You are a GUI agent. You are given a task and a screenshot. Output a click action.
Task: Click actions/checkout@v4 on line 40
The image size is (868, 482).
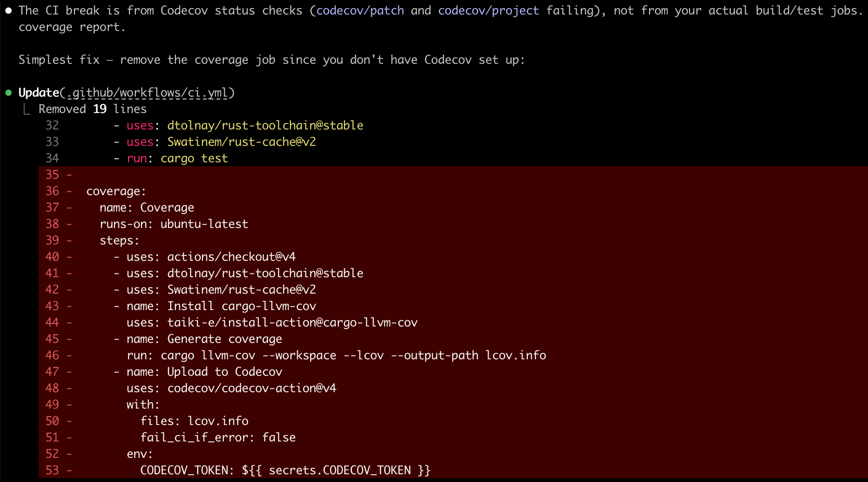point(231,256)
